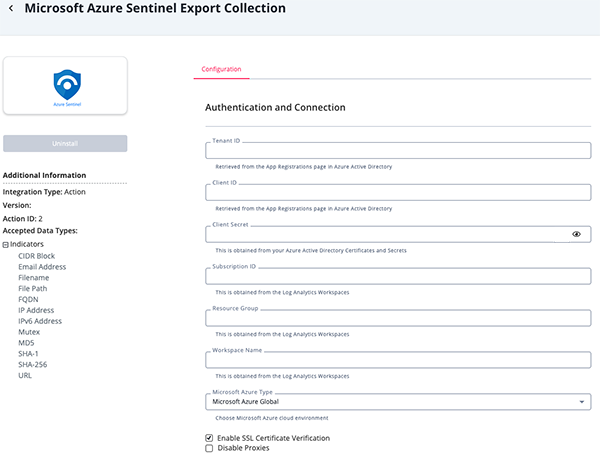The width and height of the screenshot is (600, 453).
Task: Select CIDR Block indicator type
Action: pos(37,256)
